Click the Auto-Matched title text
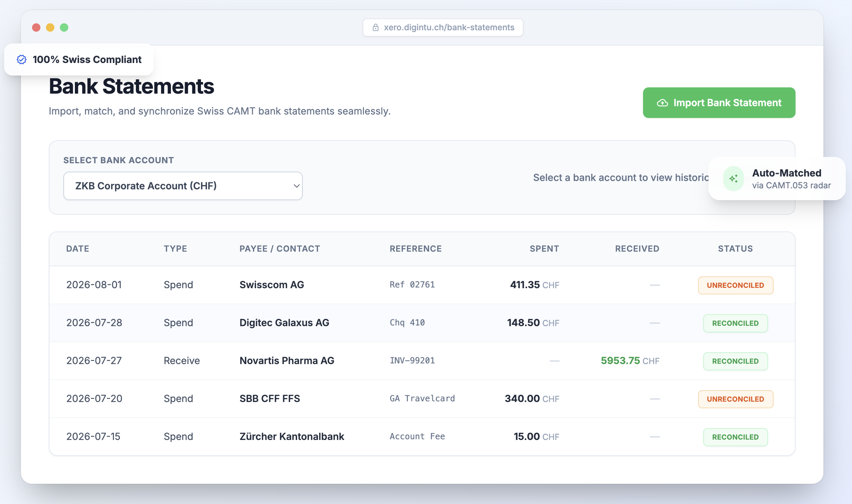The image size is (852, 504). [x=787, y=173]
